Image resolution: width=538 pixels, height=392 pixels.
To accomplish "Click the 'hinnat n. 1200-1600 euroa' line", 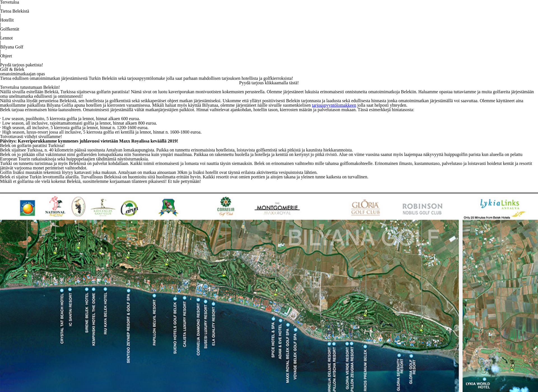I will (x=74, y=128).
